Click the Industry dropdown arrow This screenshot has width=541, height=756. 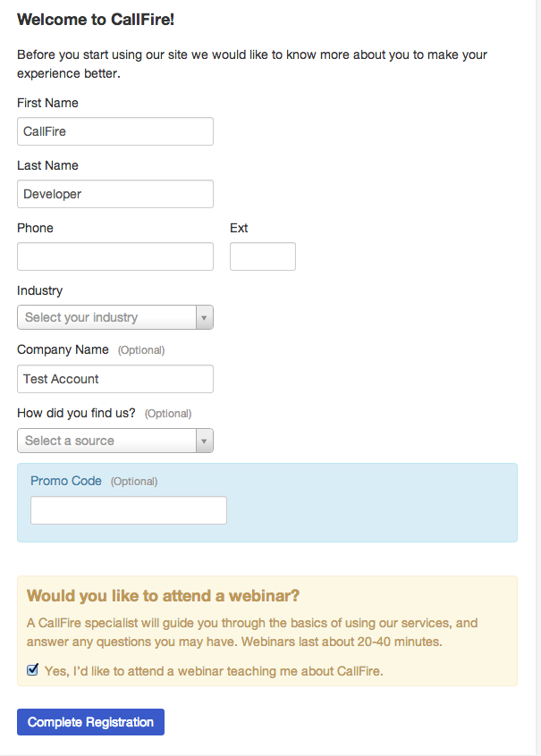pos(204,317)
